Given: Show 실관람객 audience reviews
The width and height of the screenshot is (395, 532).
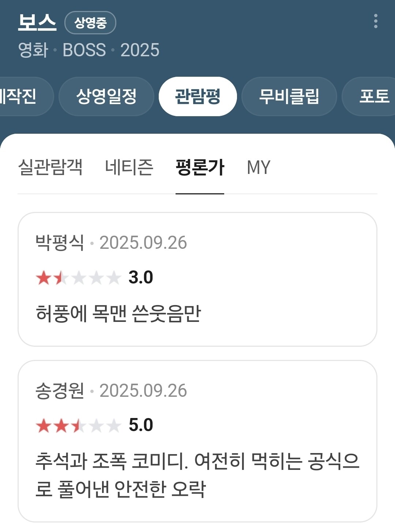Looking at the screenshot, I should click(x=50, y=167).
